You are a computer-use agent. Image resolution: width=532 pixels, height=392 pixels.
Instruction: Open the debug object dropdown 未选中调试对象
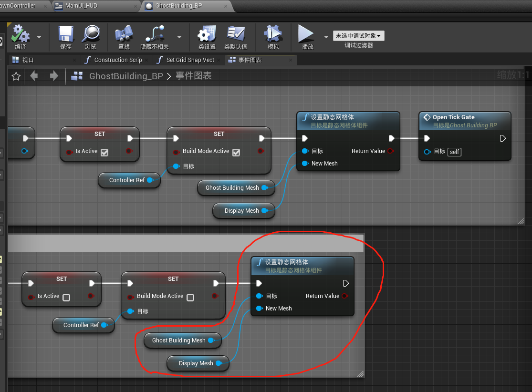[359, 36]
